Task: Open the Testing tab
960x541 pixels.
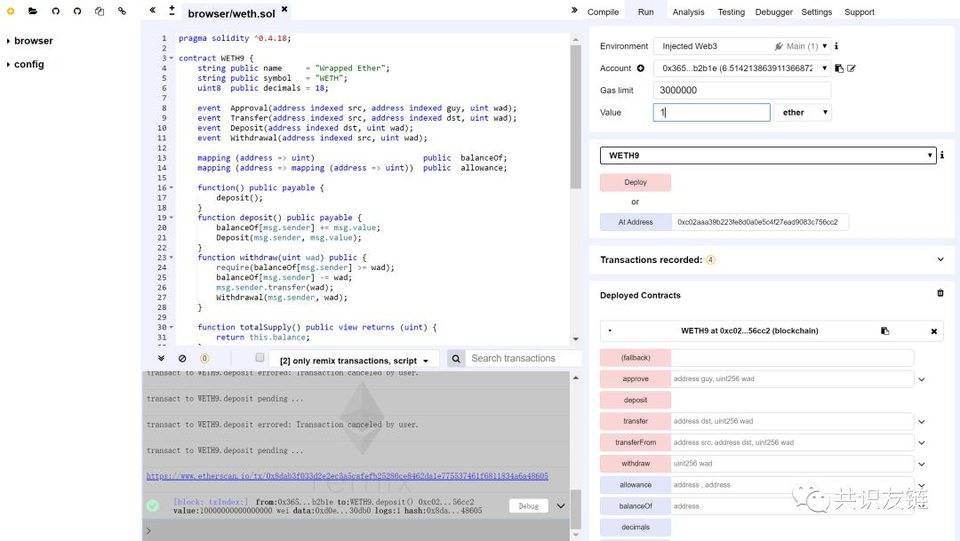Action: click(731, 12)
